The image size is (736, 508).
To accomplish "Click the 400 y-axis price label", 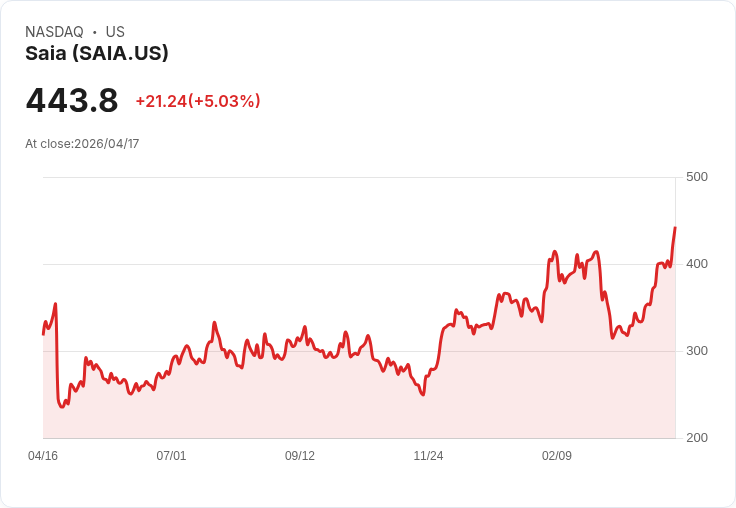I will [696, 264].
